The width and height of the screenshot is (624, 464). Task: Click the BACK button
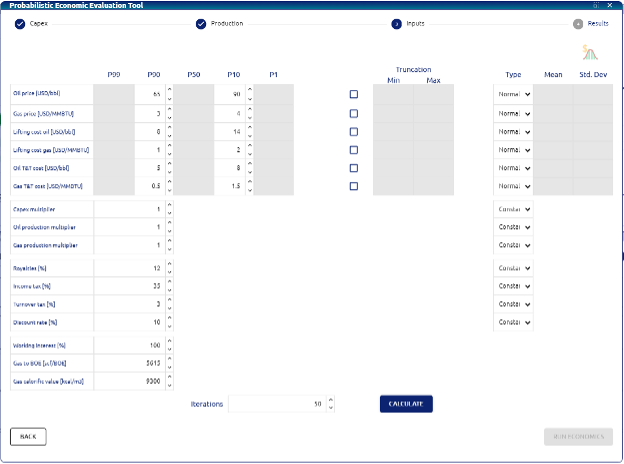click(28, 437)
